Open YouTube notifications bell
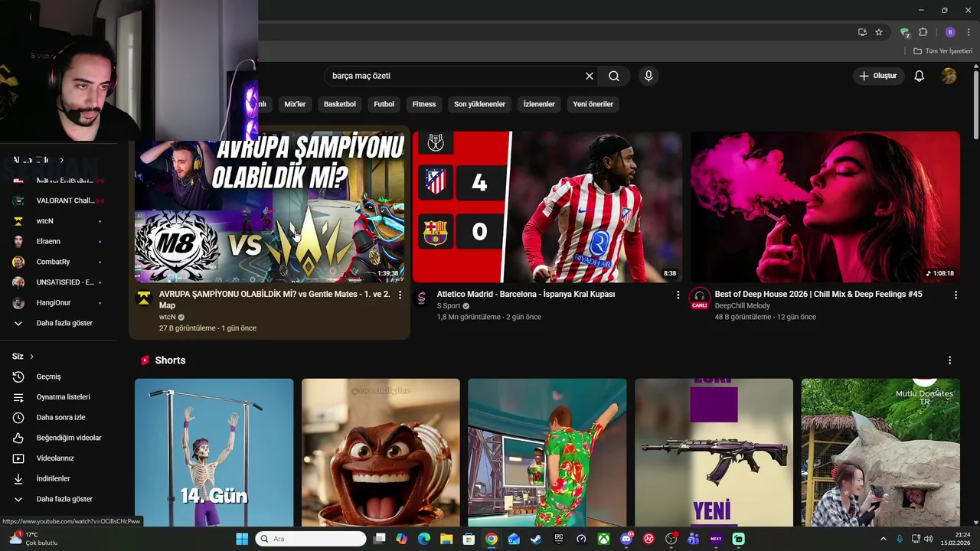The width and height of the screenshot is (980, 551). tap(920, 76)
